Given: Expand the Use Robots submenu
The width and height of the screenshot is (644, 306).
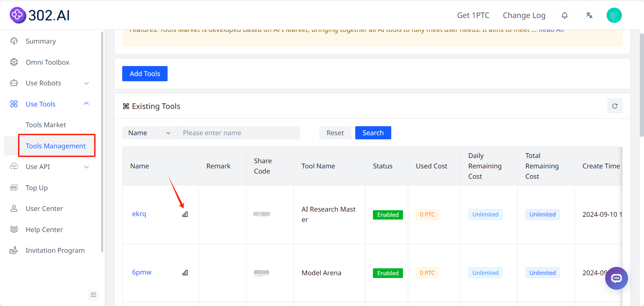Looking at the screenshot, I should [87, 83].
